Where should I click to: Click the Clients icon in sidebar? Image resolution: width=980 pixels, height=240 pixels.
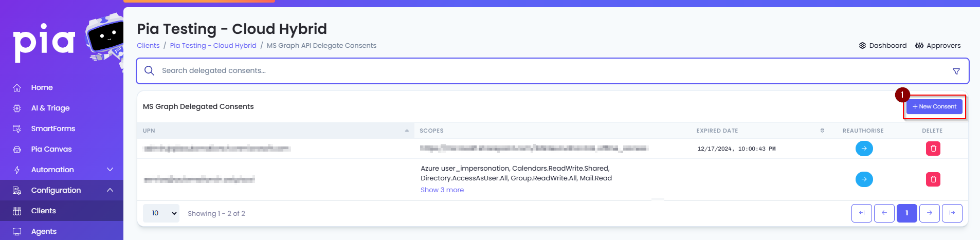coord(17,211)
